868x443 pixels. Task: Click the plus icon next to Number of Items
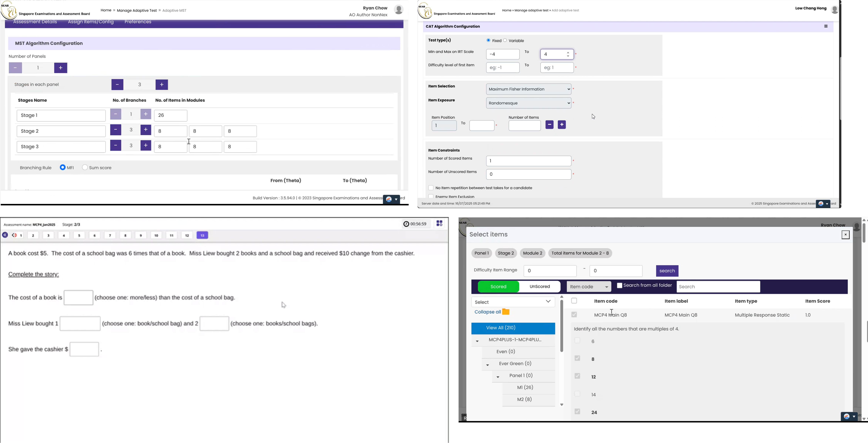pyautogui.click(x=562, y=125)
